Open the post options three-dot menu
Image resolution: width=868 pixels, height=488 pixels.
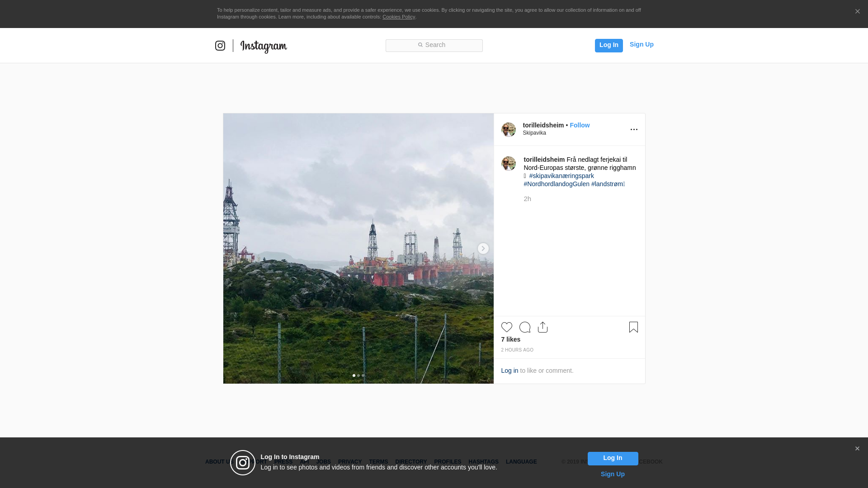[634, 130]
